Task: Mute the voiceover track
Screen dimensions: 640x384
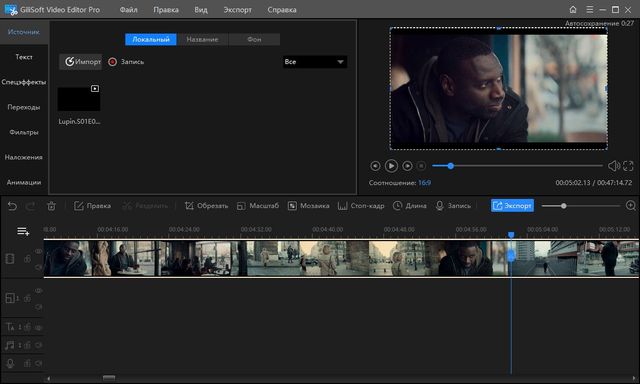Action: (38, 363)
